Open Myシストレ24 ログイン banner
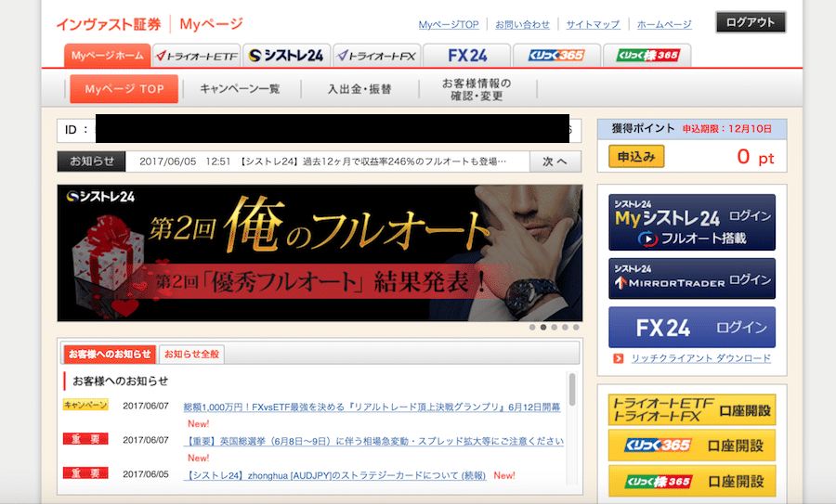The image size is (836, 504). pyautogui.click(x=692, y=222)
